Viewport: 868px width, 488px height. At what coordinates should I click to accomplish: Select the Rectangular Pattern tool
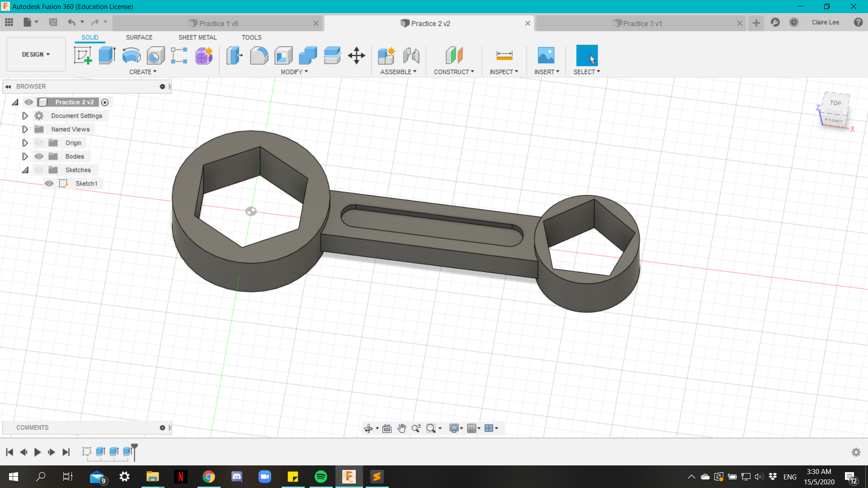pyautogui.click(x=179, y=56)
